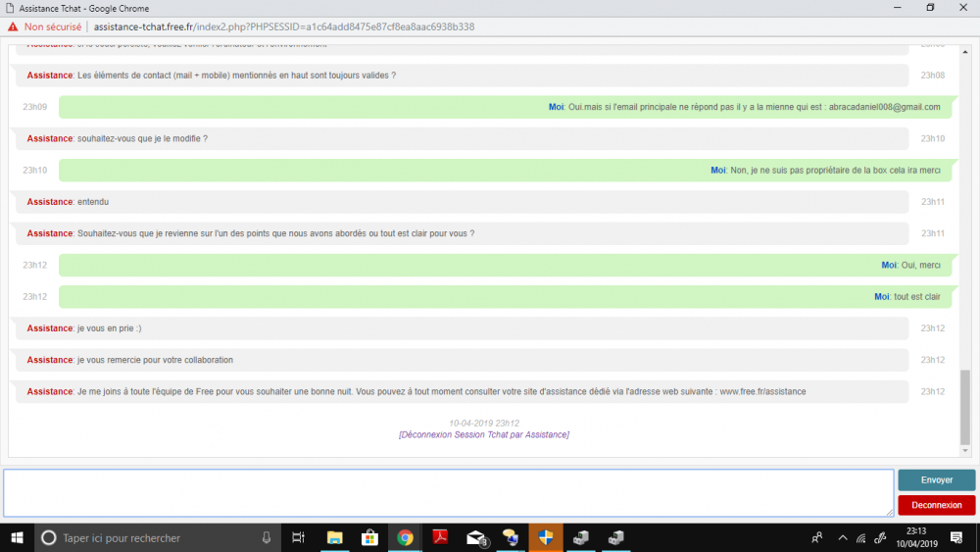The height and width of the screenshot is (552, 980).
Task: Open the Mail app from the taskbar
Action: coord(475,537)
